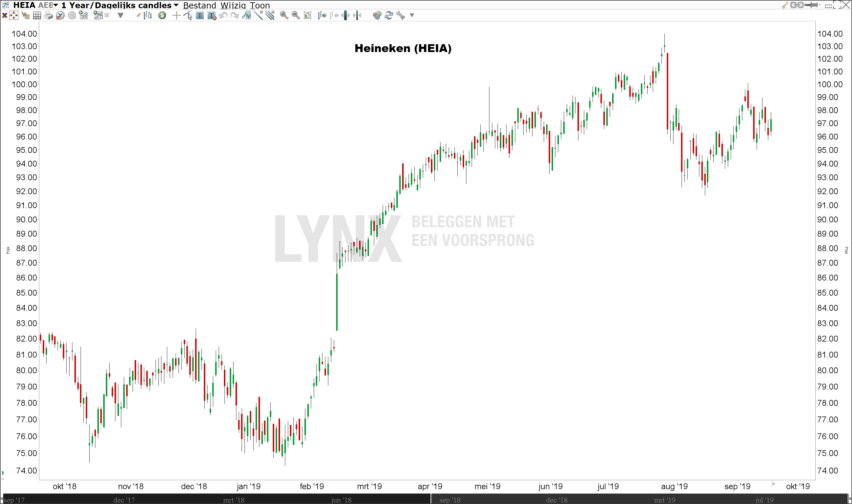Open the Bestand menu
852x504 pixels.
coord(199,6)
